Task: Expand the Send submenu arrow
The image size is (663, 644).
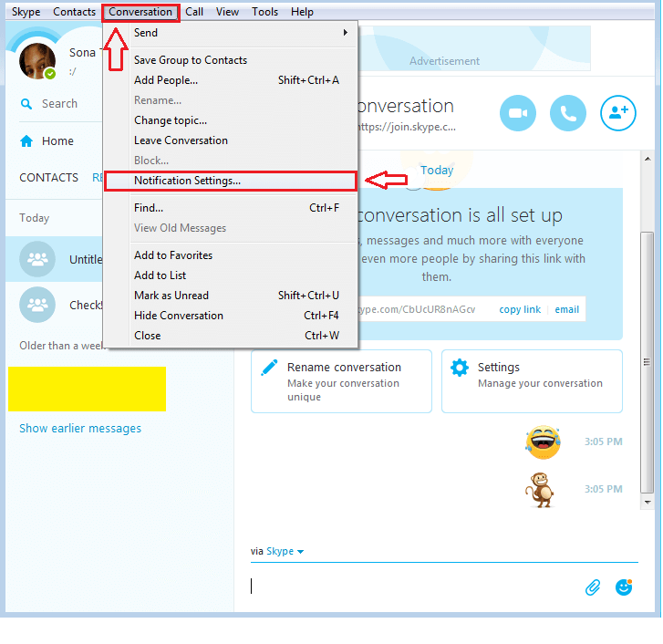Action: 346,33
